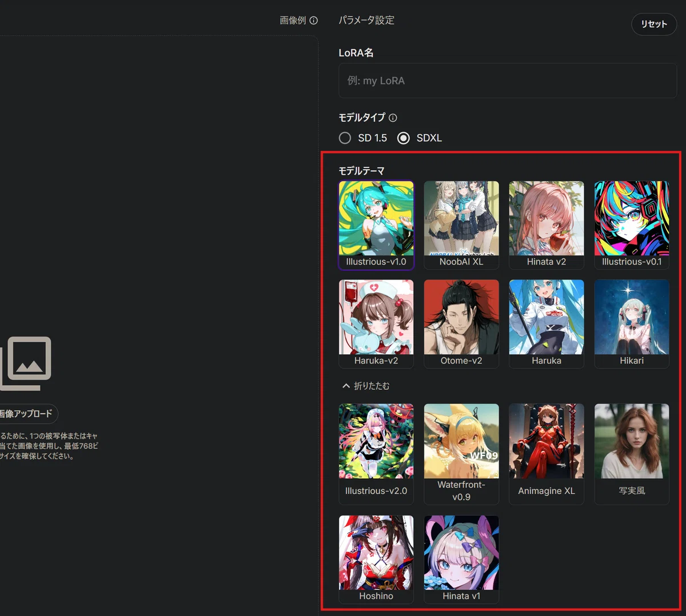Choose the Waterfront-v0.9 model theme

click(461, 454)
